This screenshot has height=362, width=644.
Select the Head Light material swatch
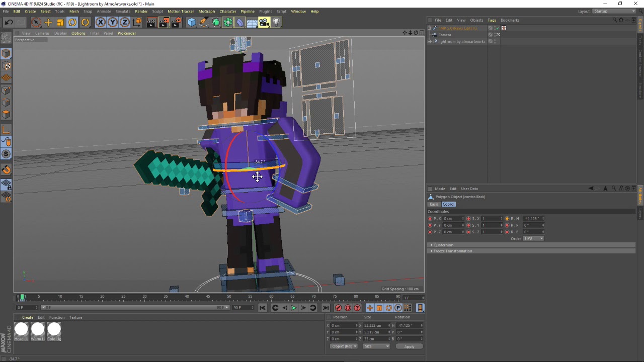click(x=21, y=329)
